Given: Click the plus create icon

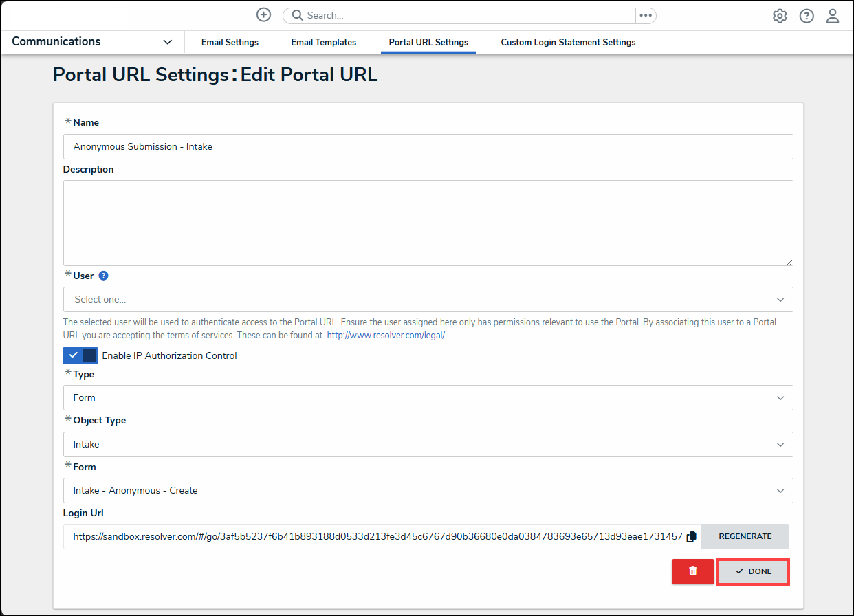Looking at the screenshot, I should click(x=263, y=15).
